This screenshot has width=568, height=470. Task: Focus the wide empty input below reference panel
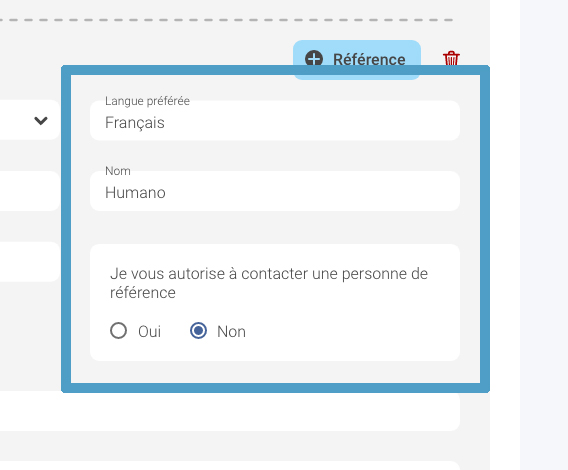tap(230, 412)
